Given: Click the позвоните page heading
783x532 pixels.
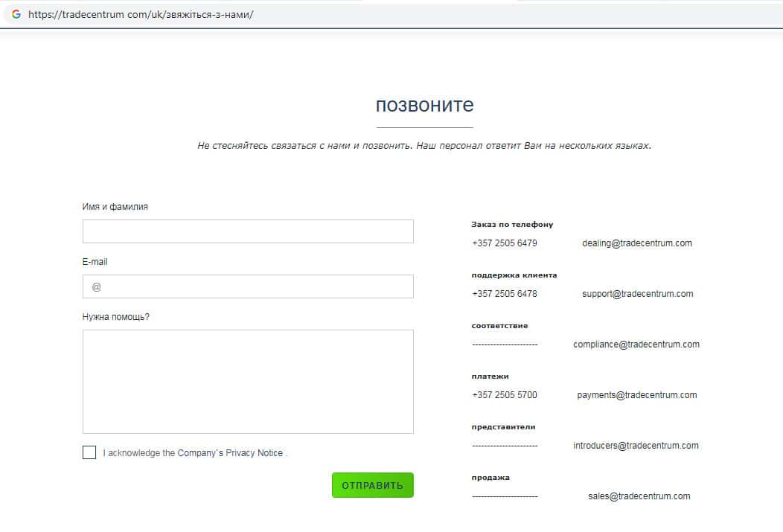Looking at the screenshot, I should pos(424,105).
